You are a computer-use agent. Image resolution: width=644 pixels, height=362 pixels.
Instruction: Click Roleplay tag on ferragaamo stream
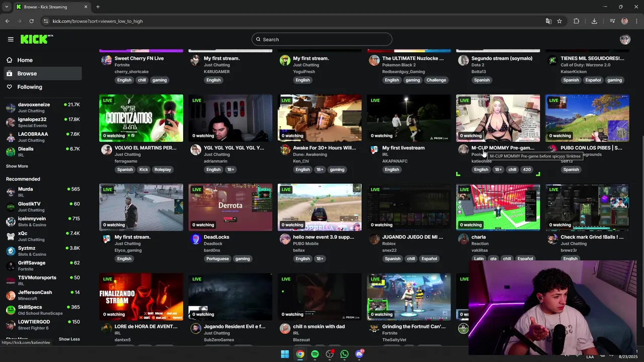[163, 169]
